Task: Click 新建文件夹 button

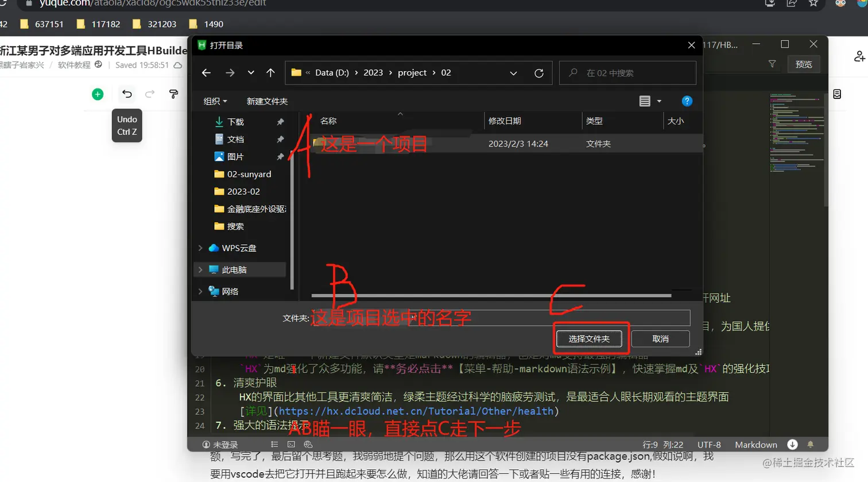Action: [267, 101]
